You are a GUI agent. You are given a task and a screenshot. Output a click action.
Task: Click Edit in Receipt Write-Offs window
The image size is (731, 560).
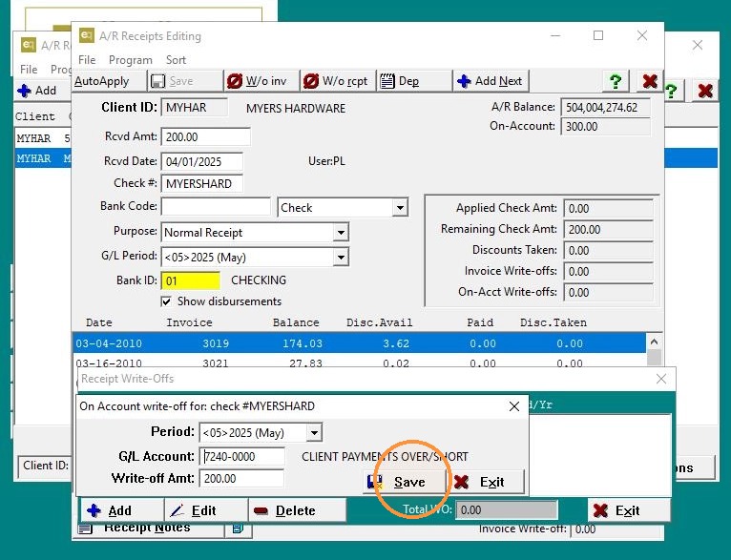(x=206, y=510)
